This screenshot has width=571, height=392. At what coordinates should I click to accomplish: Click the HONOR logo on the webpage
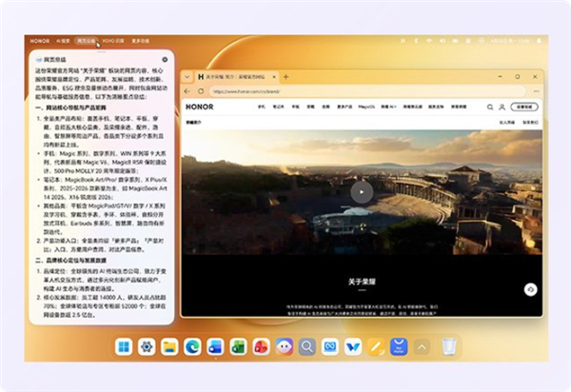tap(200, 107)
